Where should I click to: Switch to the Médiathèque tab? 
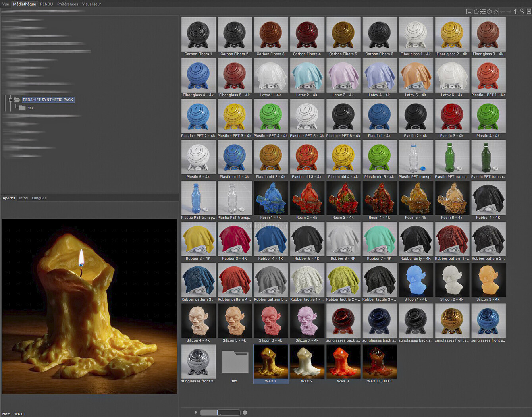(25, 4)
